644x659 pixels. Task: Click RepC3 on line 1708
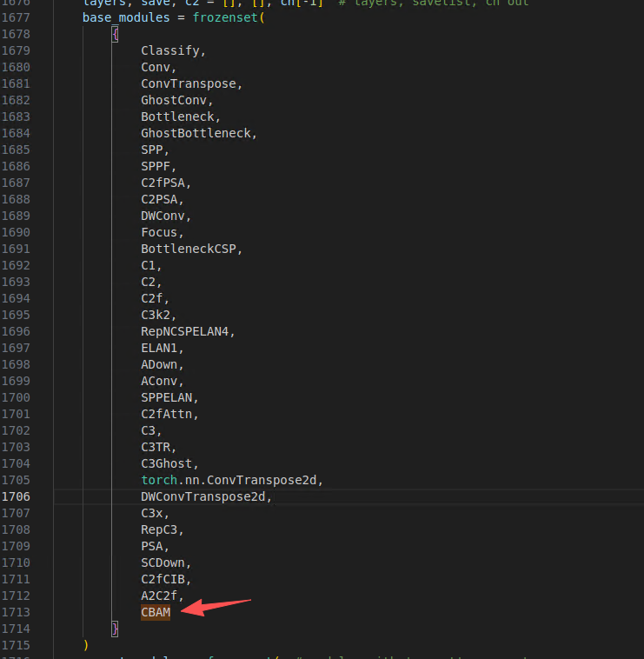point(159,529)
